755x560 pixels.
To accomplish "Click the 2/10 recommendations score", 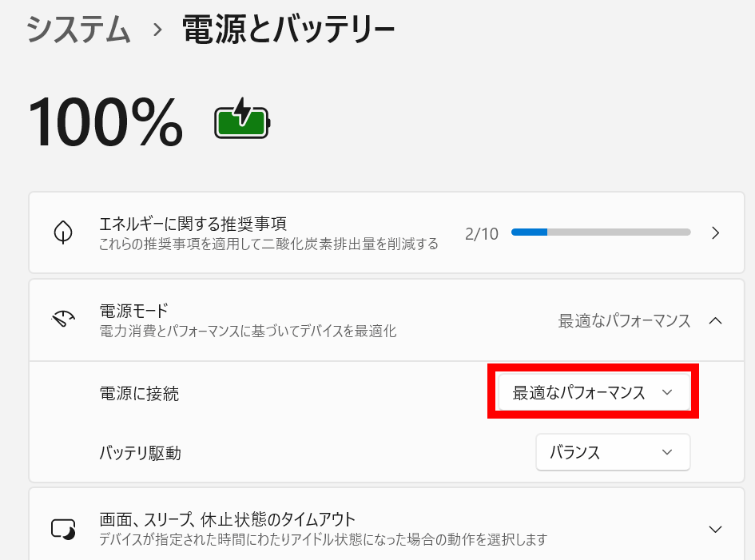I will click(x=481, y=233).
